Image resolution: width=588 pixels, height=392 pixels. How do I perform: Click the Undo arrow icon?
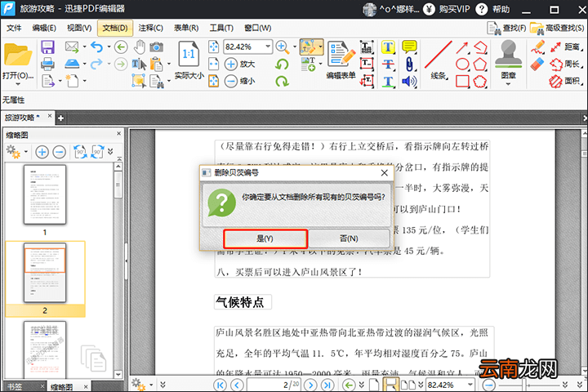pos(96,47)
